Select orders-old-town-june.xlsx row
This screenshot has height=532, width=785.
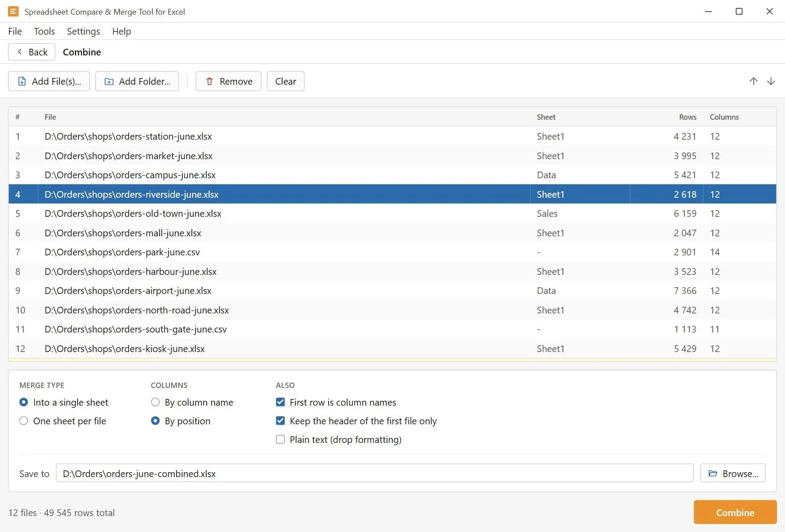click(x=392, y=213)
